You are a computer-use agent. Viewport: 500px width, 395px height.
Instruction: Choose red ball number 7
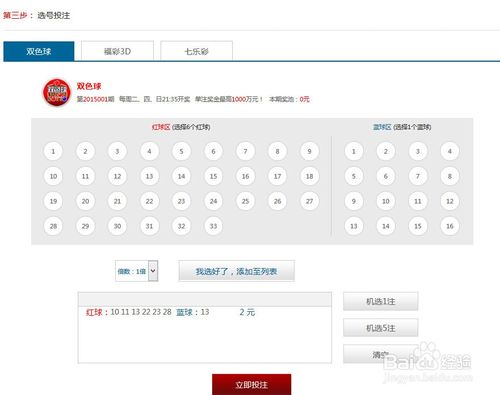pyautogui.click(x=245, y=151)
